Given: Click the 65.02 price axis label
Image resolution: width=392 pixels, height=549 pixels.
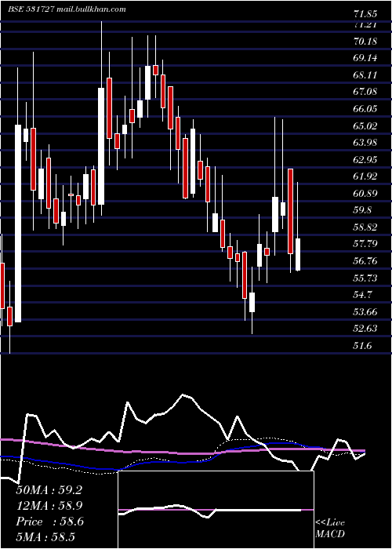Looking at the screenshot, I should click(365, 125).
